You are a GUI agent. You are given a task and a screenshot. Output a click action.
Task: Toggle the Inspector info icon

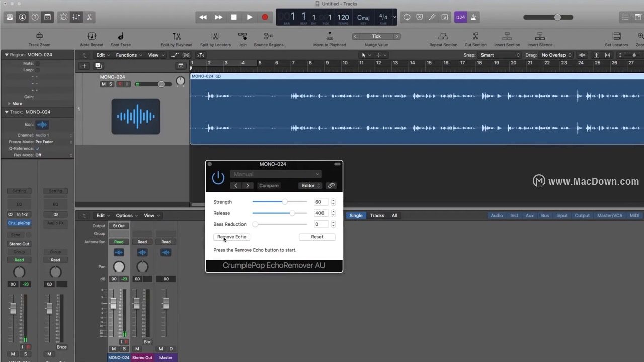[x=22, y=17]
